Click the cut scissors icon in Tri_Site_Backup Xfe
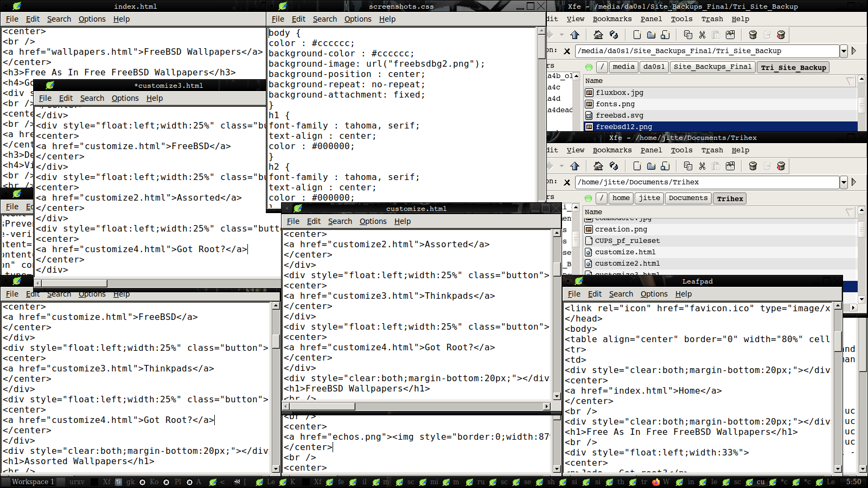This screenshot has width=868, height=488. [x=702, y=35]
